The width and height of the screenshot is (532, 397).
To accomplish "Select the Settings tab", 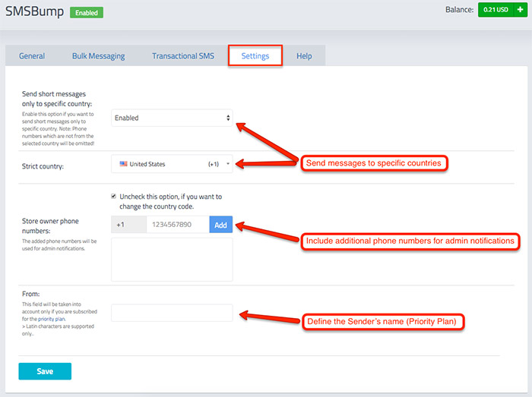I will click(255, 56).
